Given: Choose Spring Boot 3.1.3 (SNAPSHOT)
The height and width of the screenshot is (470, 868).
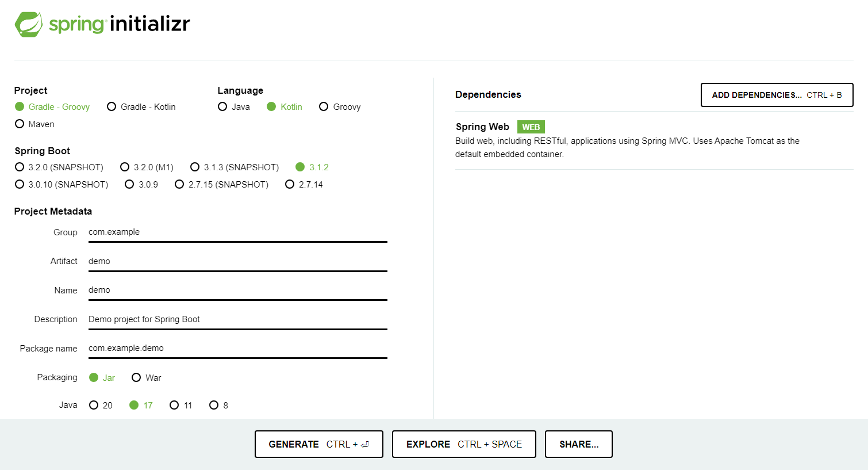Looking at the screenshot, I should tap(235, 167).
